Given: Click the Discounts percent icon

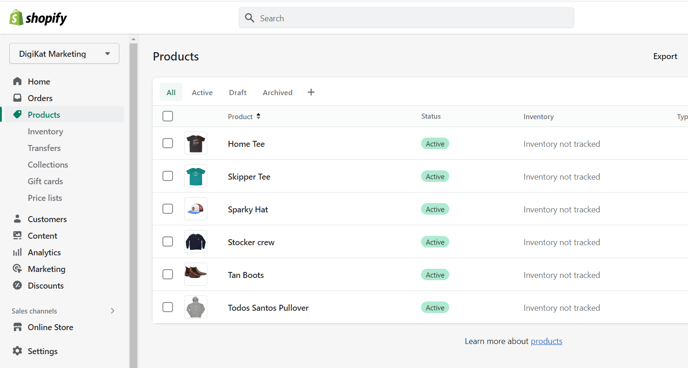Looking at the screenshot, I should click(17, 286).
